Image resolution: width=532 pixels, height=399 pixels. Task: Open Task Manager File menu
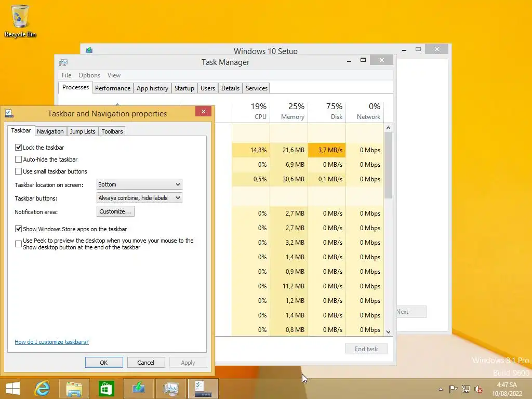[66, 75]
